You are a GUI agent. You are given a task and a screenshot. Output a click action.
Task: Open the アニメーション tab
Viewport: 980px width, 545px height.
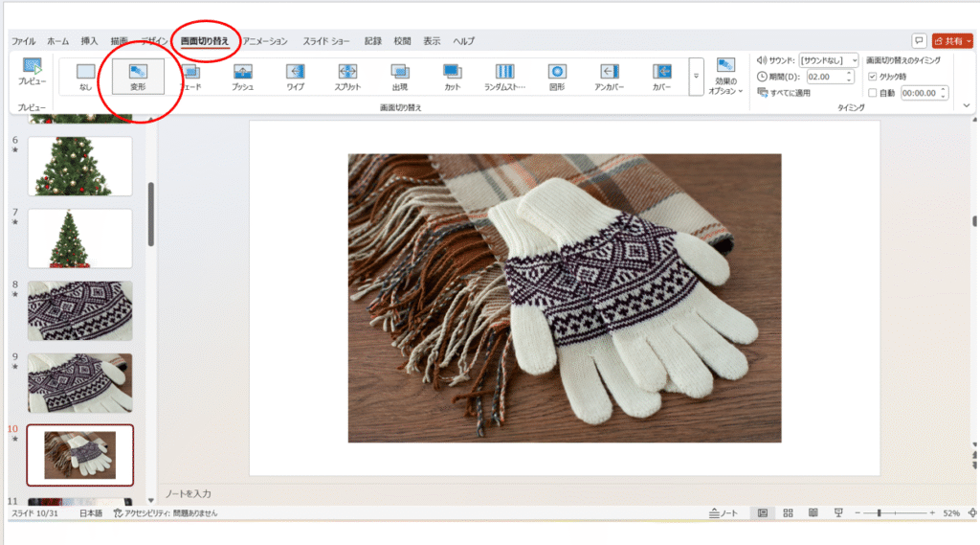coord(265,41)
